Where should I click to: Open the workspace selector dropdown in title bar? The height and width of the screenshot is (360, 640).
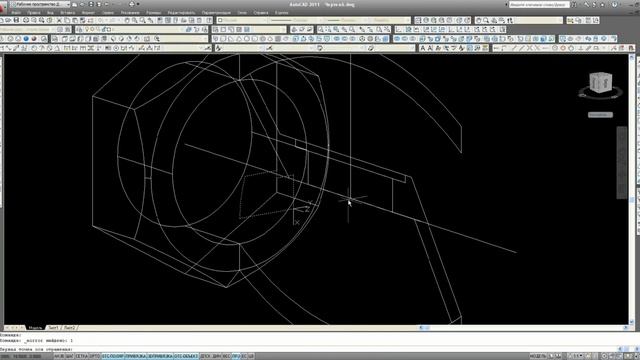pyautogui.click(x=40, y=4)
